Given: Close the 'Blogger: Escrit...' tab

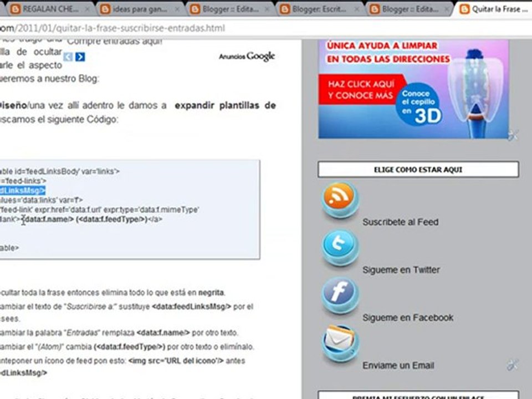Looking at the screenshot, I should (x=357, y=9).
